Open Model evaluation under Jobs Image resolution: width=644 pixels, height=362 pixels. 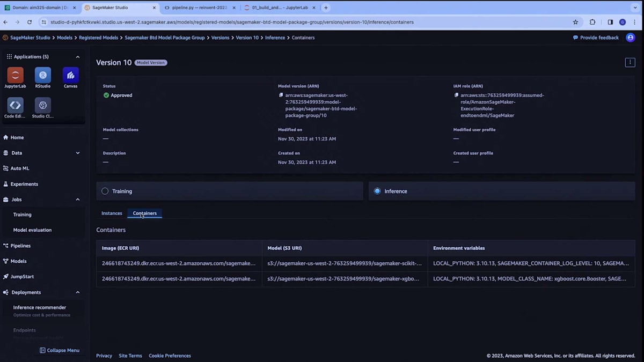[33, 230]
